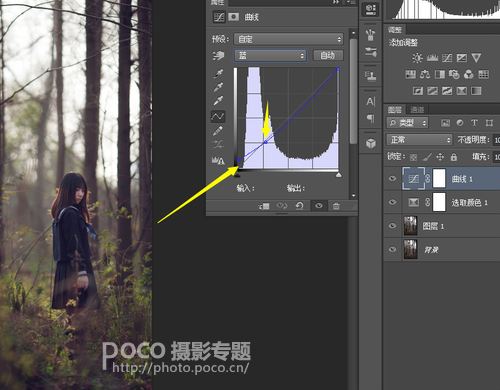Click view previous state icon
Viewport: 500px width, 390px height.
[282, 206]
